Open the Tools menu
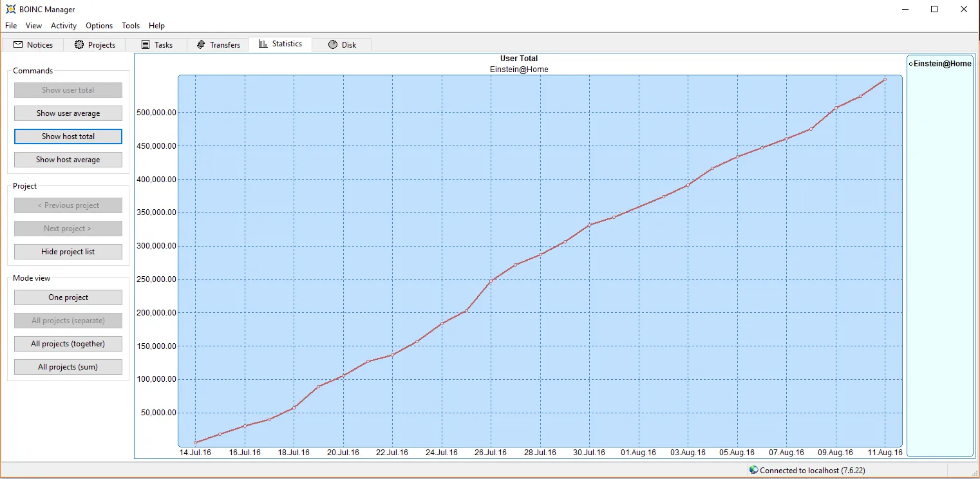The width and height of the screenshot is (980, 479). tap(130, 26)
